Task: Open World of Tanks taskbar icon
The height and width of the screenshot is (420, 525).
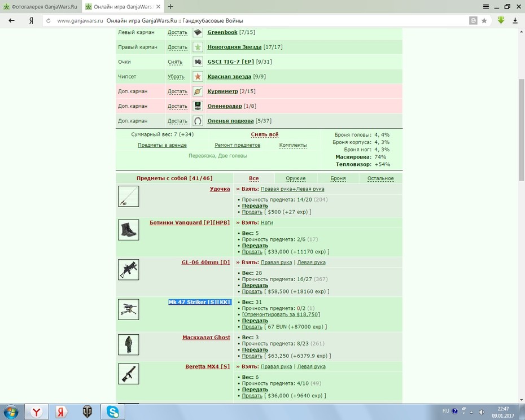Action: (x=88, y=412)
